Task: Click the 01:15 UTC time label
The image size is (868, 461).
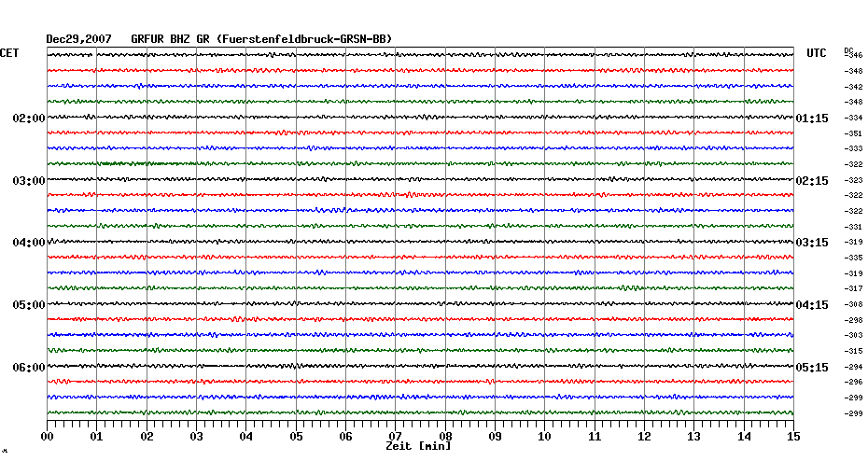Action: pos(812,119)
